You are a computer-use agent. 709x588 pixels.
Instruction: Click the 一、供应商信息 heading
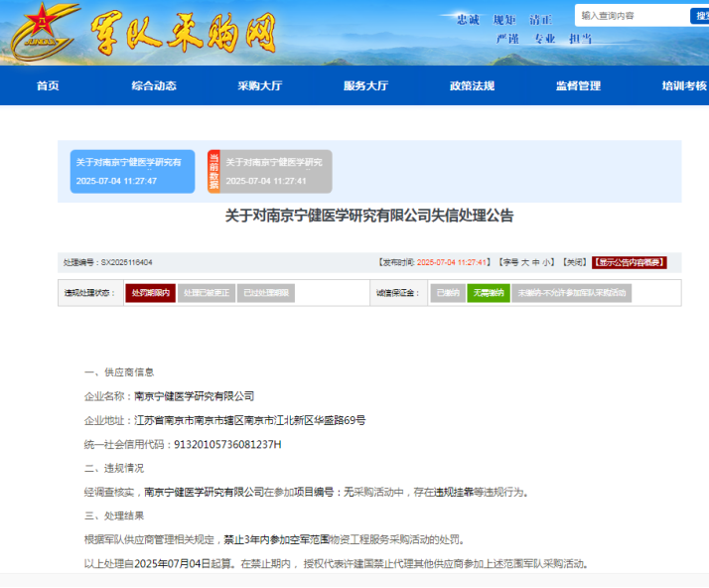[119, 372]
